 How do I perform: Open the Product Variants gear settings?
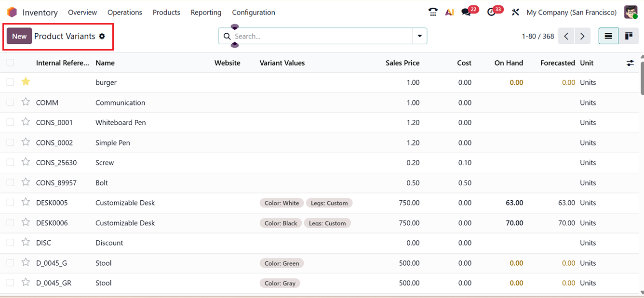pos(102,36)
